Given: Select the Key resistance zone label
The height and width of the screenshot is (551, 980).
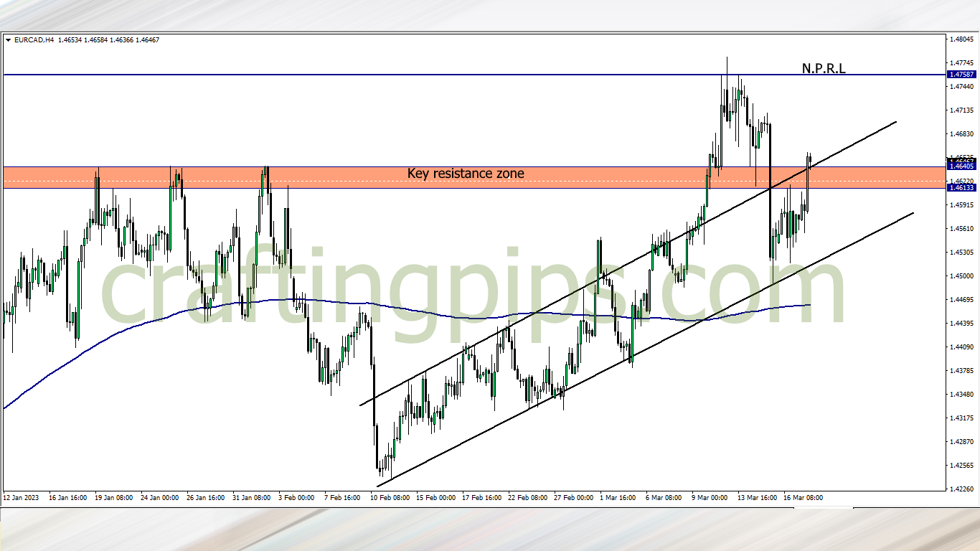Looking at the screenshot, I should tap(466, 174).
